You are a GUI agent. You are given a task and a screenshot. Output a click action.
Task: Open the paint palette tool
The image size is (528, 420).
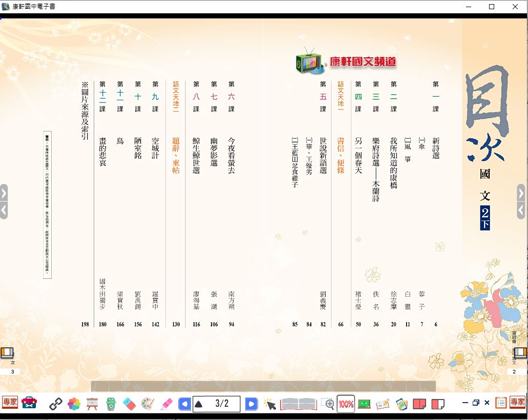coord(147,404)
